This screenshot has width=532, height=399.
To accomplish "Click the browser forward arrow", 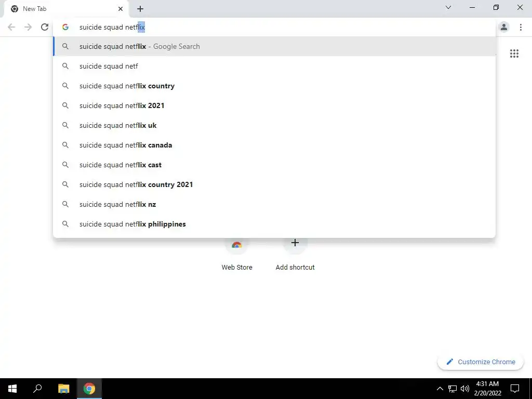I will (x=28, y=27).
